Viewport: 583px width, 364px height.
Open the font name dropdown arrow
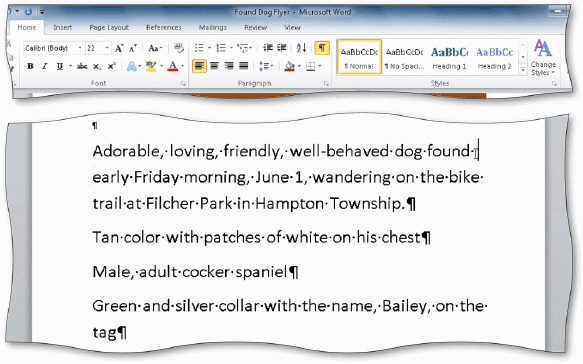[80, 48]
